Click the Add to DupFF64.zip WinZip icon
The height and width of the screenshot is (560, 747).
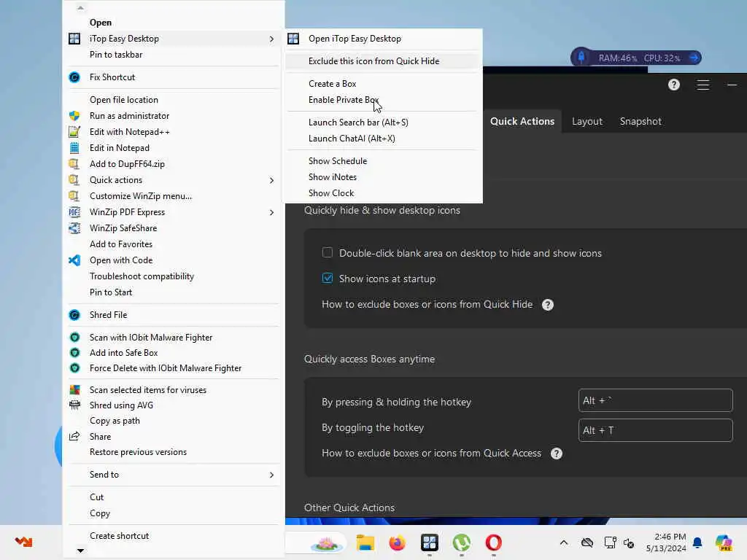click(x=75, y=164)
